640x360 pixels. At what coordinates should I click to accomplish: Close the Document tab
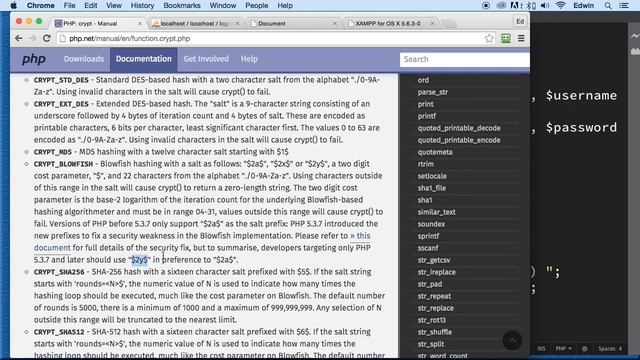click(335, 24)
